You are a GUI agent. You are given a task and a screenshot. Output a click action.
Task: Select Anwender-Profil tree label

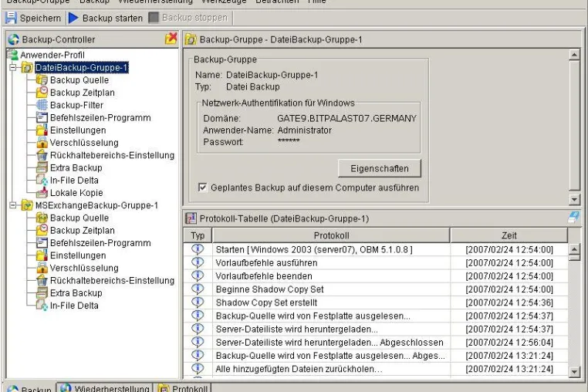[x=52, y=55]
